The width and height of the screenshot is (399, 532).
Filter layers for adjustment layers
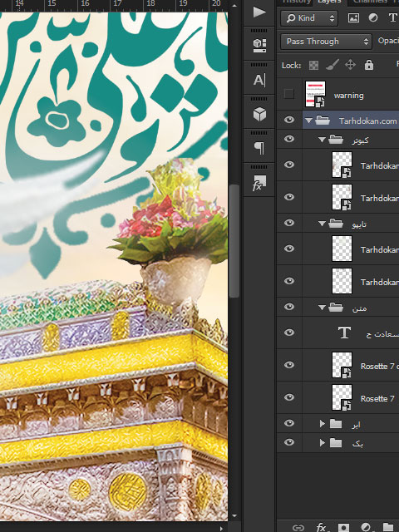(373, 18)
